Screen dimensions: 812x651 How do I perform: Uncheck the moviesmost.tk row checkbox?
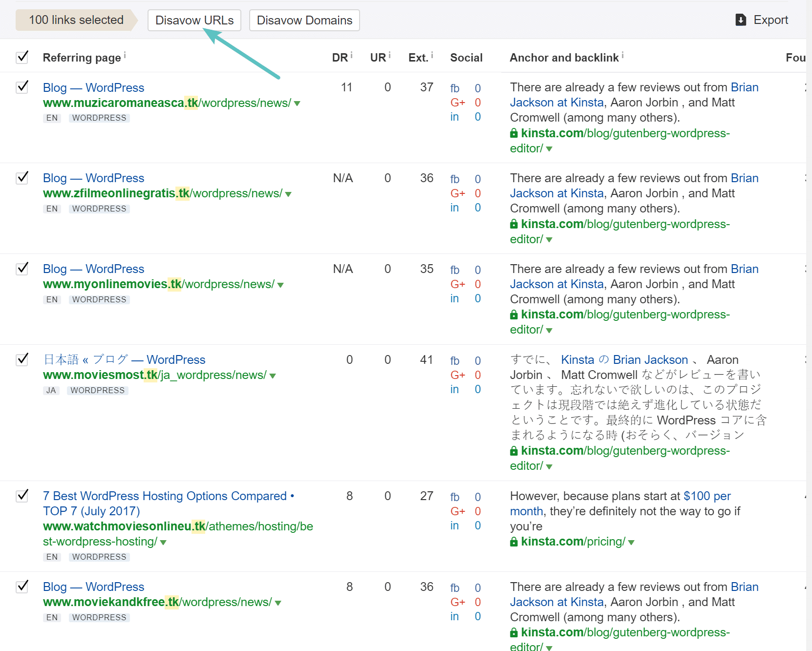pos(22,359)
